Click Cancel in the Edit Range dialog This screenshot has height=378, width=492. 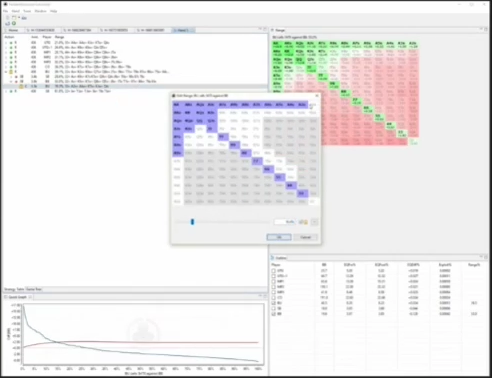tap(305, 237)
